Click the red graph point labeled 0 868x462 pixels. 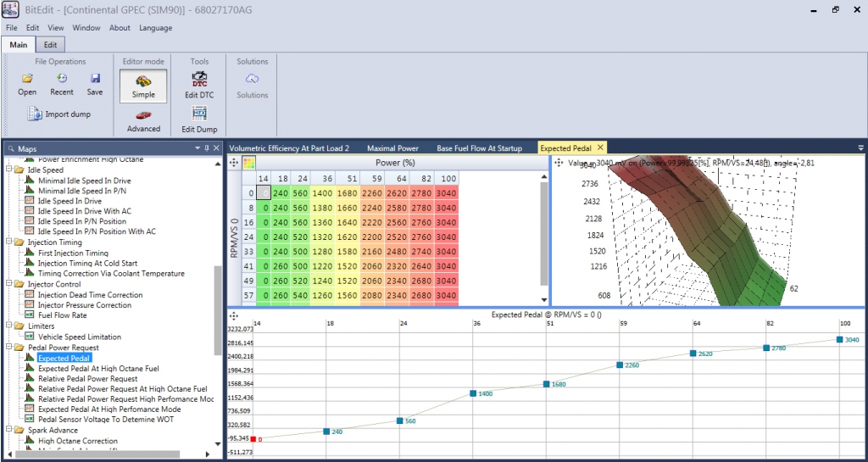253,439
